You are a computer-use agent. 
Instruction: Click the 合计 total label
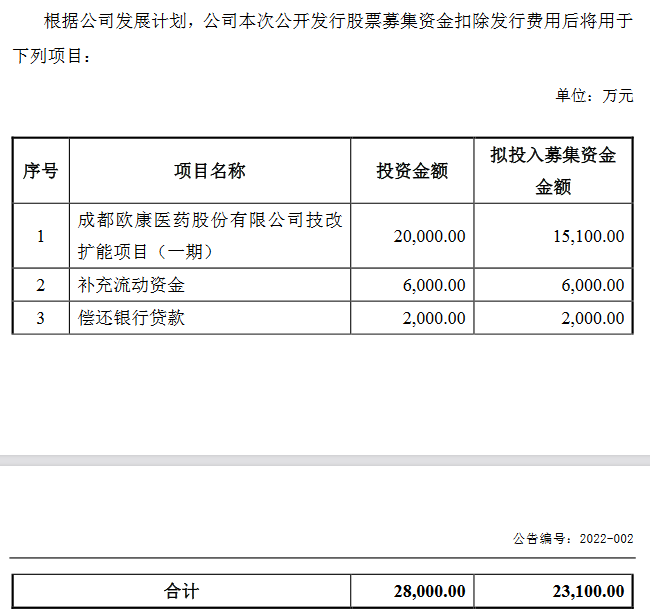(x=182, y=591)
